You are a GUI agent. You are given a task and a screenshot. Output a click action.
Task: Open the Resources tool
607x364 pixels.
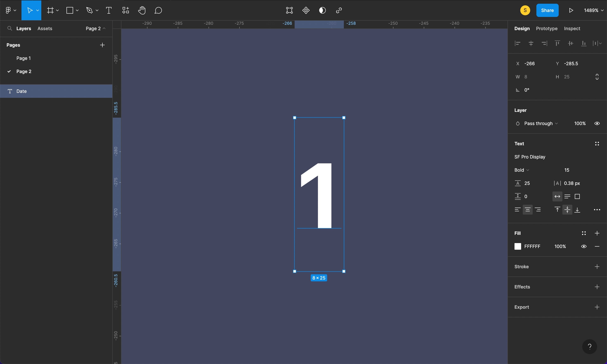pyautogui.click(x=126, y=10)
